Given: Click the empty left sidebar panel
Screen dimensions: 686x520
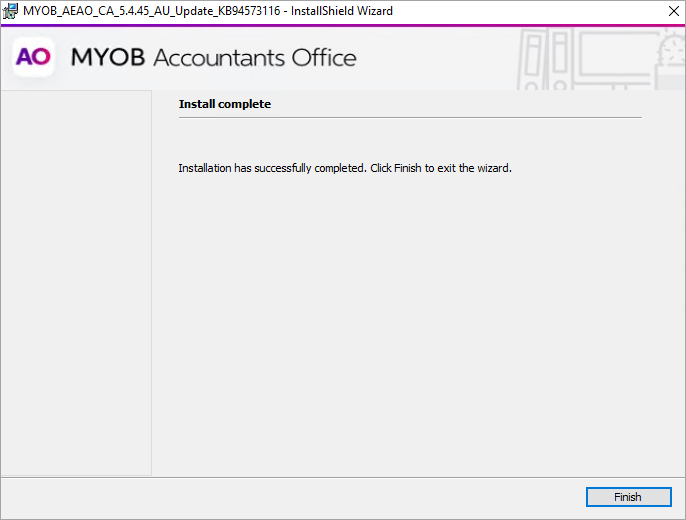Looking at the screenshot, I should pyautogui.click(x=76, y=282).
